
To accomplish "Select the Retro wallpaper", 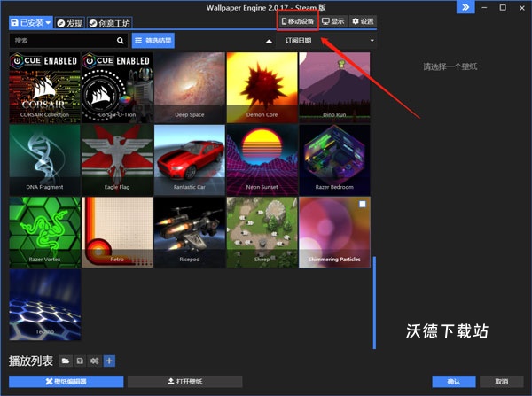I will [117, 232].
